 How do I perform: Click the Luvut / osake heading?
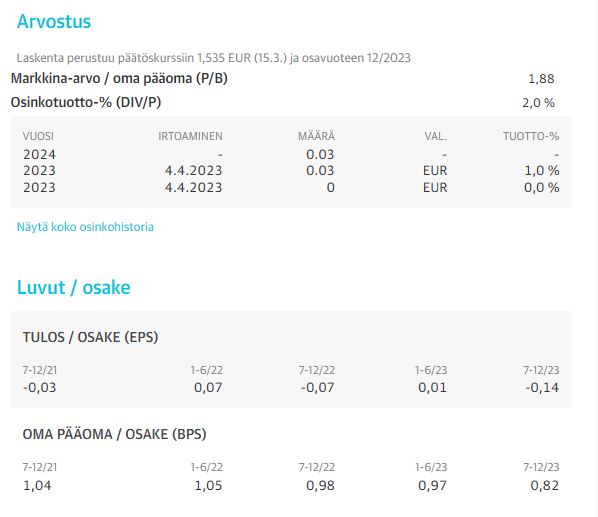(74, 287)
